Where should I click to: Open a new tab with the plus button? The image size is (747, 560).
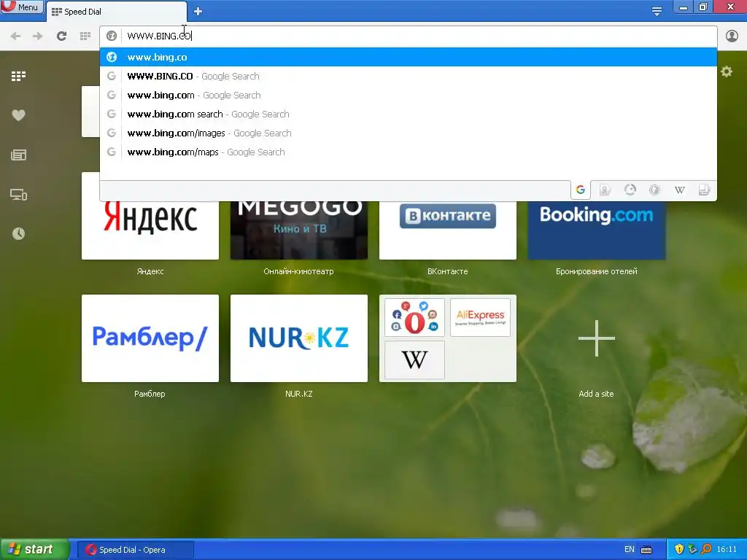198,12
